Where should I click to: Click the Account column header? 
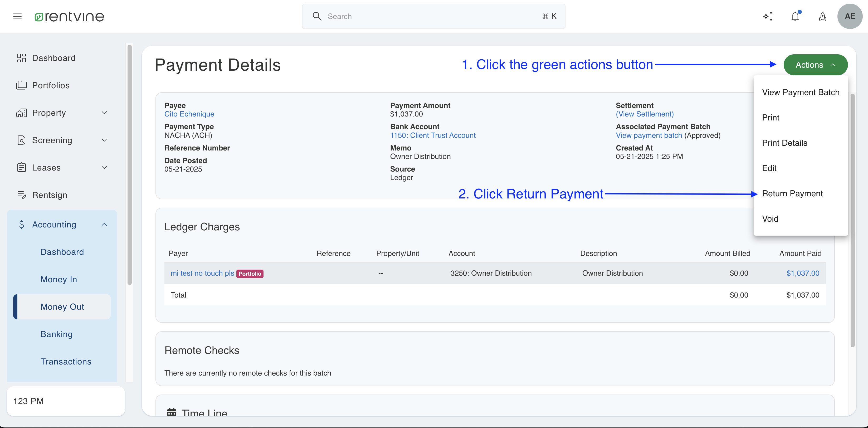[x=462, y=254]
